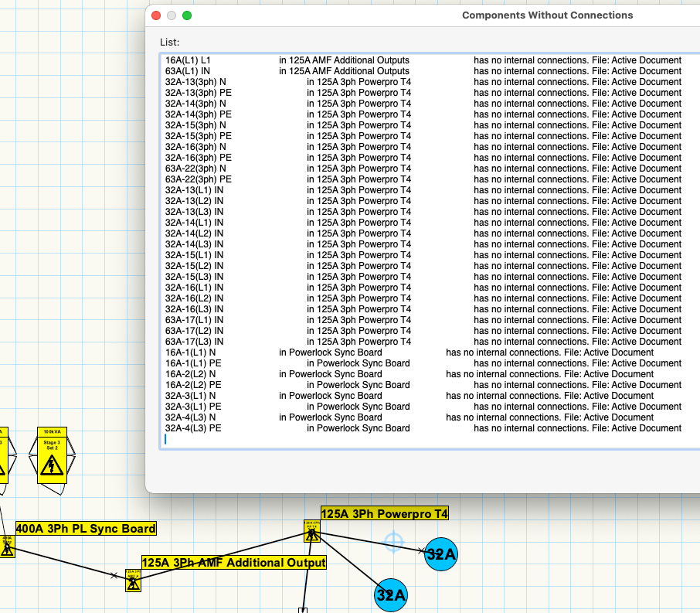
Task: Select the 63A-17(L3) IN list entry
Action: click(x=195, y=342)
